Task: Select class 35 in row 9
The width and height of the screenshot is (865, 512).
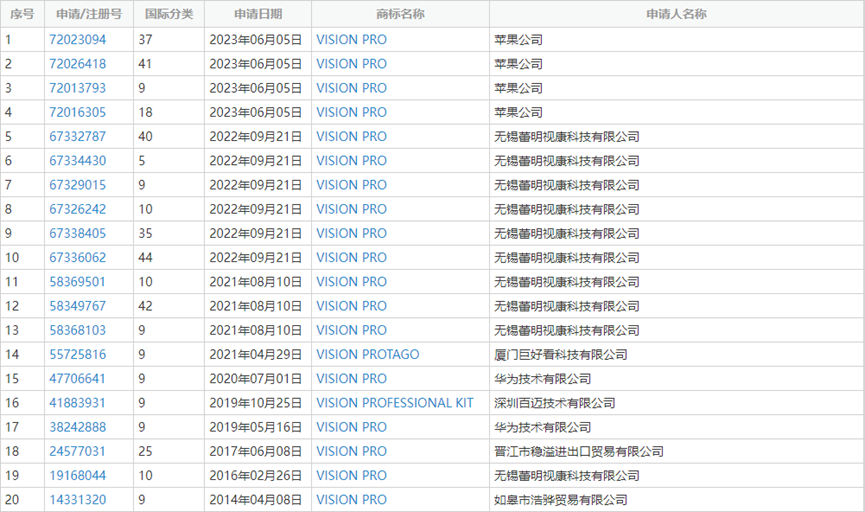Action: 145,234
